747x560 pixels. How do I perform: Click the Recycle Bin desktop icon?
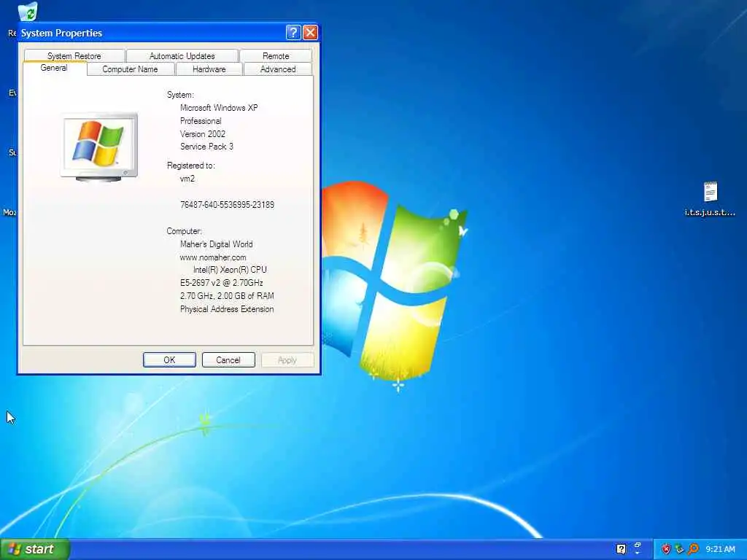[x=28, y=12]
